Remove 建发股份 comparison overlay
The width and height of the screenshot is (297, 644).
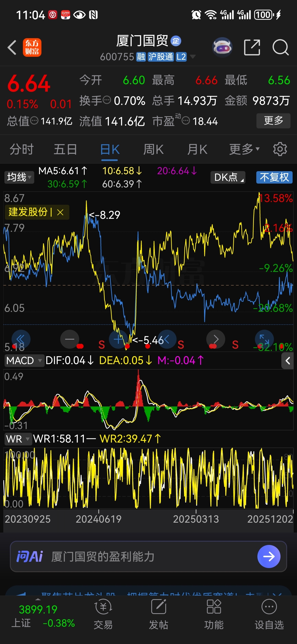60,212
